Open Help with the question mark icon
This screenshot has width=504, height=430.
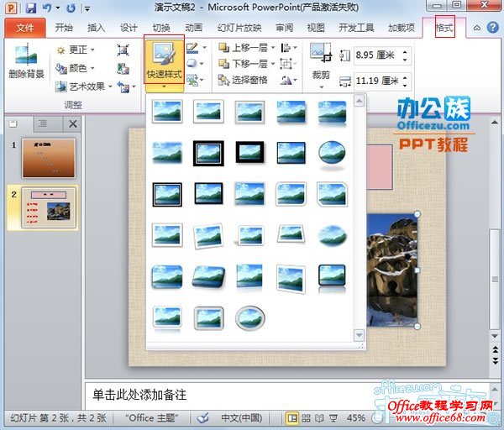tap(491, 28)
